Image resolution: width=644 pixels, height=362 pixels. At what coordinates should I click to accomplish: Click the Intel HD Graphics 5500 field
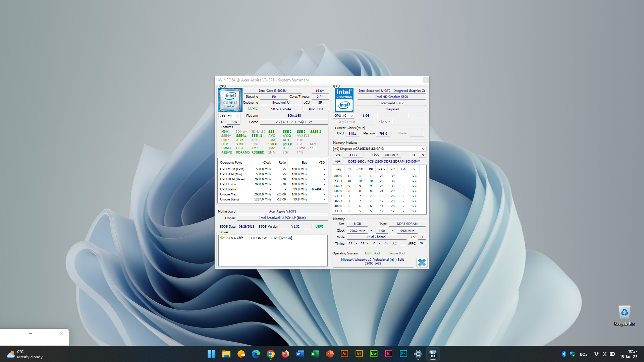[x=391, y=97]
